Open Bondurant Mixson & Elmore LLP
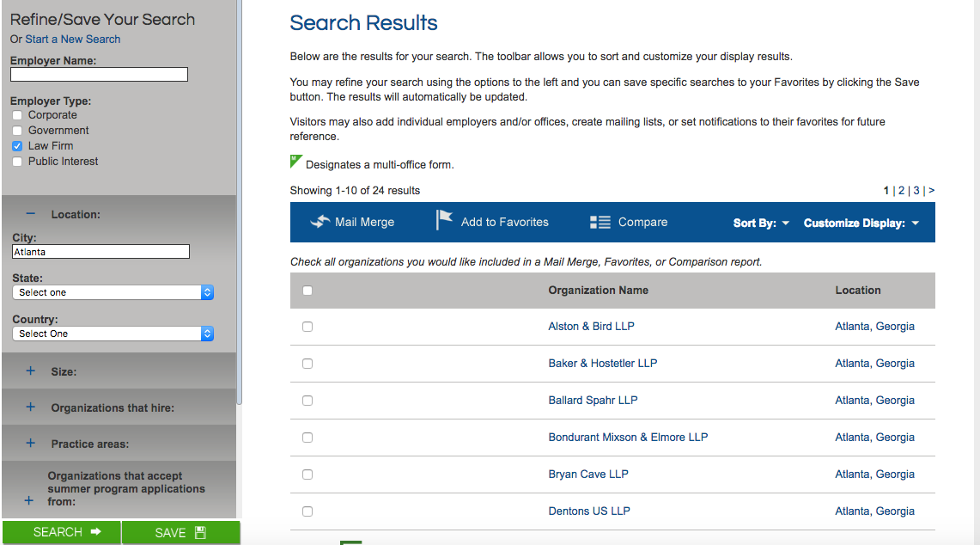980x545 pixels. (628, 437)
